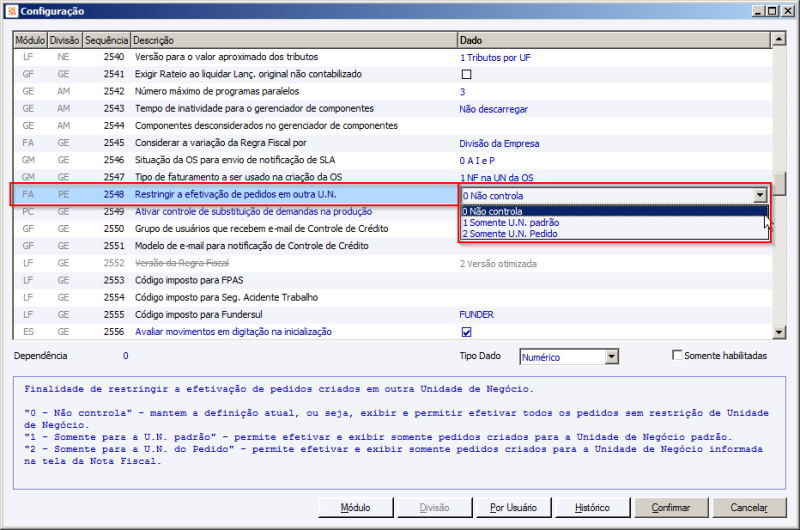Viewport: 800px width, 530px height.
Task: Select row Grupo de usuários que recebem e-mail
Action: pyautogui.click(x=235, y=229)
